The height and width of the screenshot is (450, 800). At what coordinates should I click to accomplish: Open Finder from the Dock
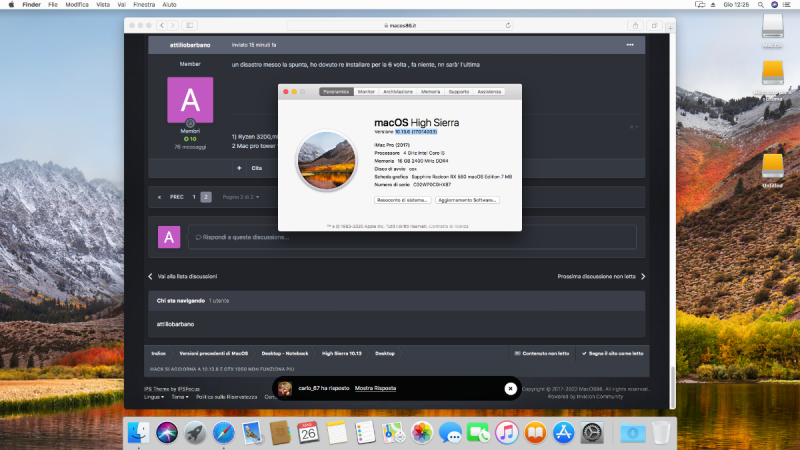pos(138,433)
